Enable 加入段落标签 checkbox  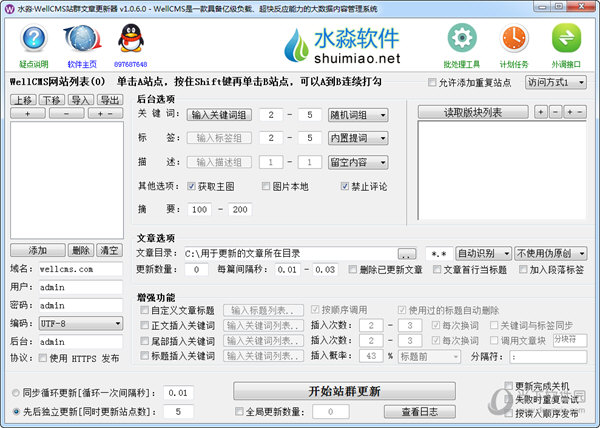[523, 269]
